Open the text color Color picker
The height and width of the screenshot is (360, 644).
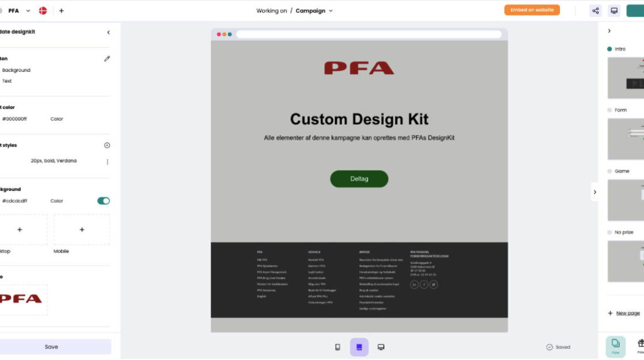click(57, 119)
